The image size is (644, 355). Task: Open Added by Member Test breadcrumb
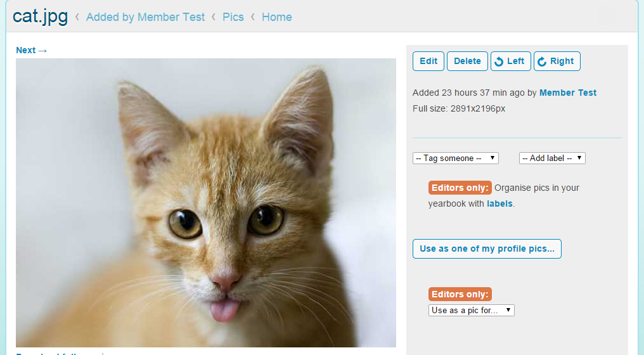pos(145,17)
